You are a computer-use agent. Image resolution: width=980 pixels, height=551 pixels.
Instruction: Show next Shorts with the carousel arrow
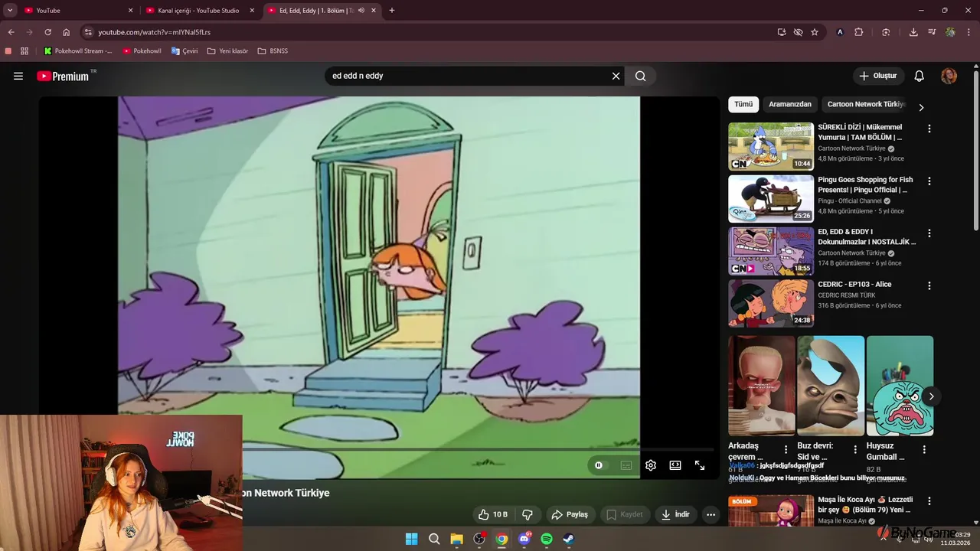point(931,396)
